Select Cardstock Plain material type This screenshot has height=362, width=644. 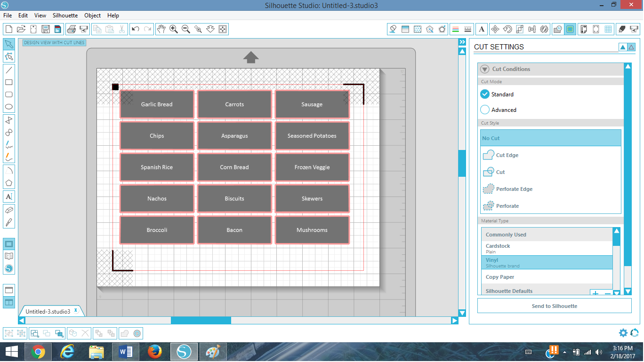tap(547, 248)
